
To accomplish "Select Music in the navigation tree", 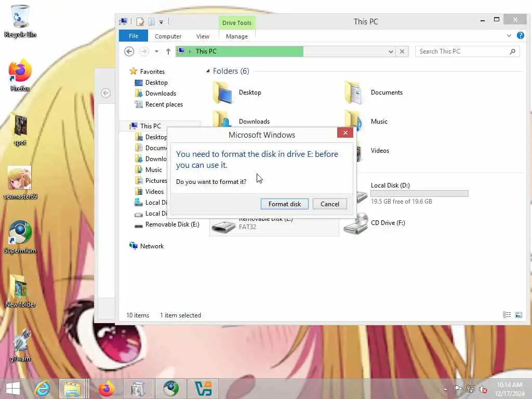I will 153,170.
